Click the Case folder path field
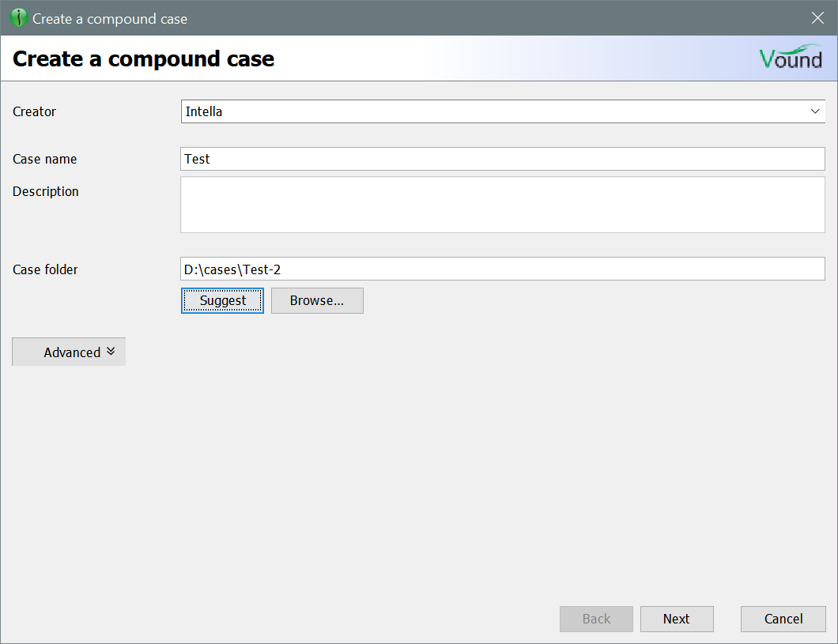 [502, 269]
